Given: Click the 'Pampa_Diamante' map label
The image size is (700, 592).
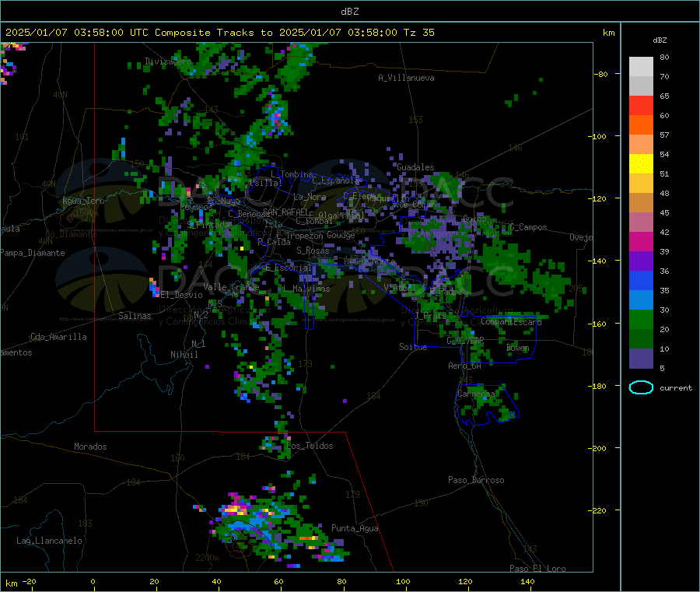Looking at the screenshot, I should point(33,253).
